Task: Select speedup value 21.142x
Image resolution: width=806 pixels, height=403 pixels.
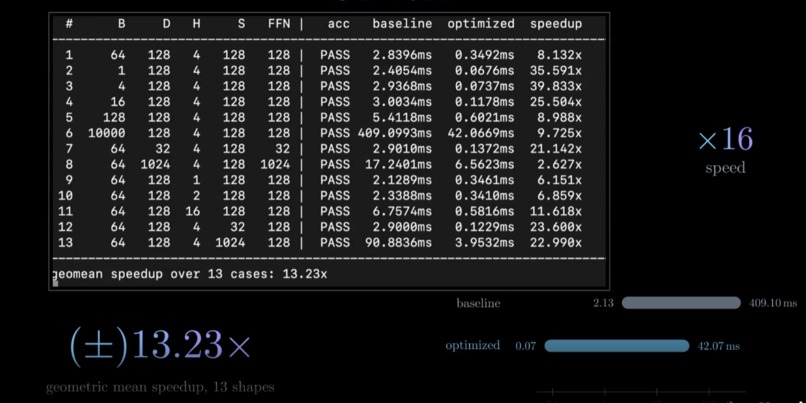Action: coord(556,149)
